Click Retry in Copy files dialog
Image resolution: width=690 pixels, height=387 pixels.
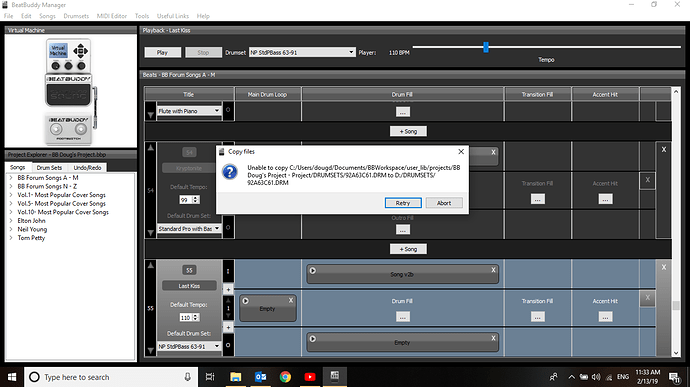point(403,203)
